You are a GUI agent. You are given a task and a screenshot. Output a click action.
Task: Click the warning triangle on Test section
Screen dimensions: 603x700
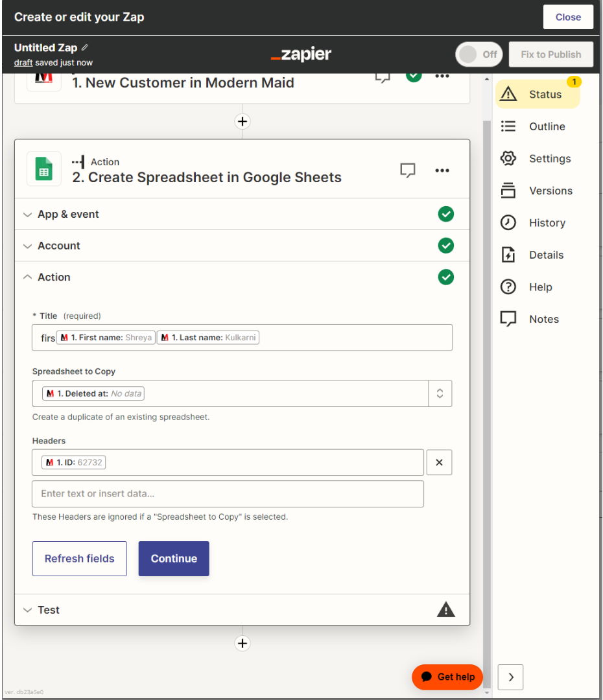point(446,610)
